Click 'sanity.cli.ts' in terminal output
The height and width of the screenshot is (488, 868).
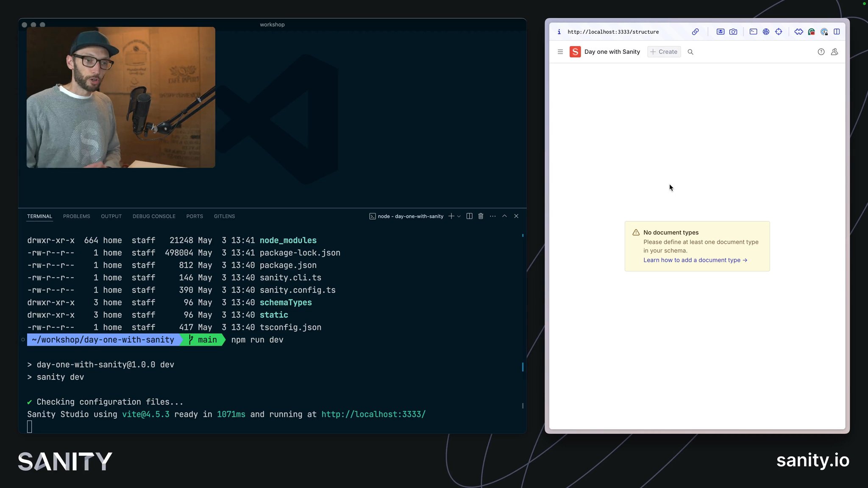[x=290, y=277]
